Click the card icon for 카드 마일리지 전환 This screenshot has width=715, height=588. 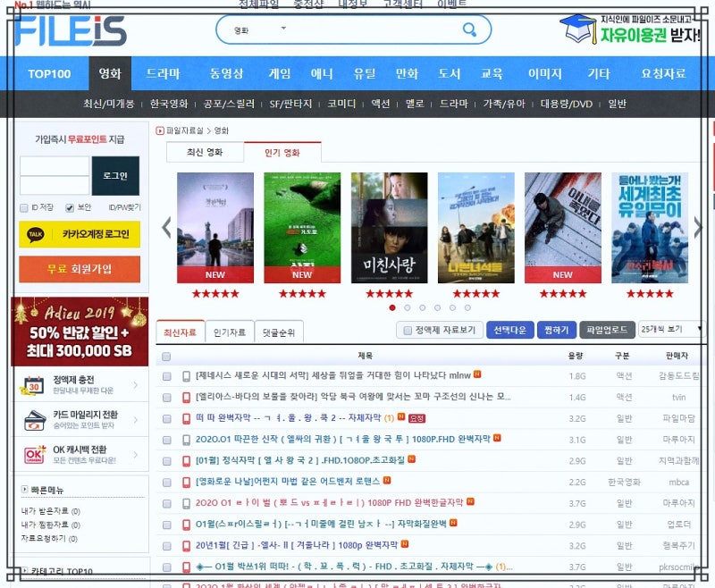[34, 420]
